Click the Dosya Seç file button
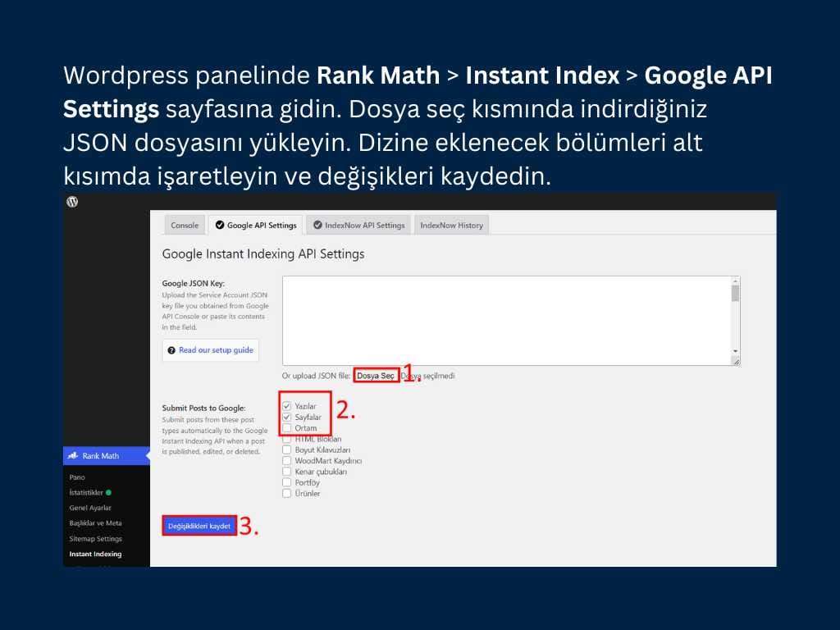This screenshot has width=840, height=630. click(x=376, y=376)
